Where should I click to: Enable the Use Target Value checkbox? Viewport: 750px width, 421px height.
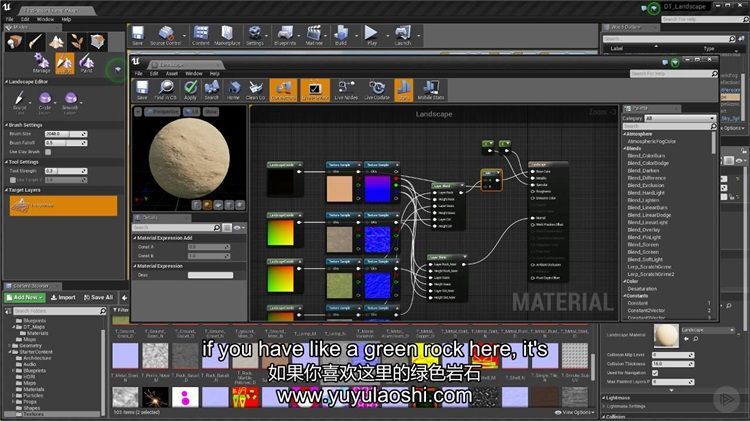[13, 180]
